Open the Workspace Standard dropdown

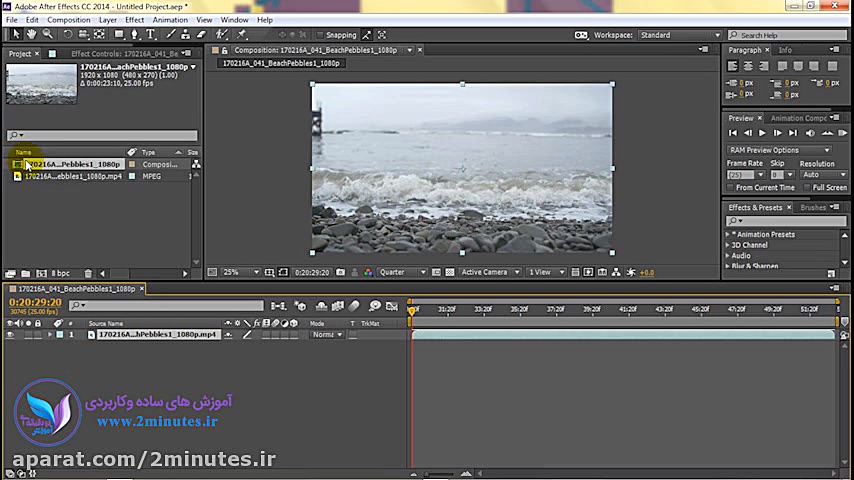pyautogui.click(x=680, y=35)
